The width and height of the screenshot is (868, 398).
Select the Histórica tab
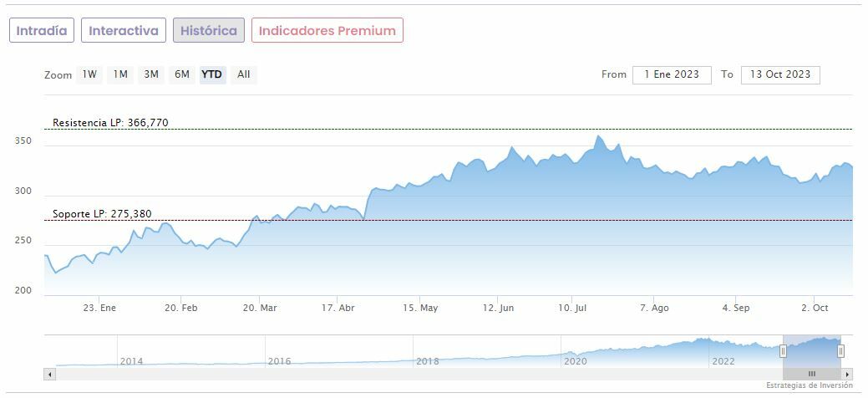point(209,31)
